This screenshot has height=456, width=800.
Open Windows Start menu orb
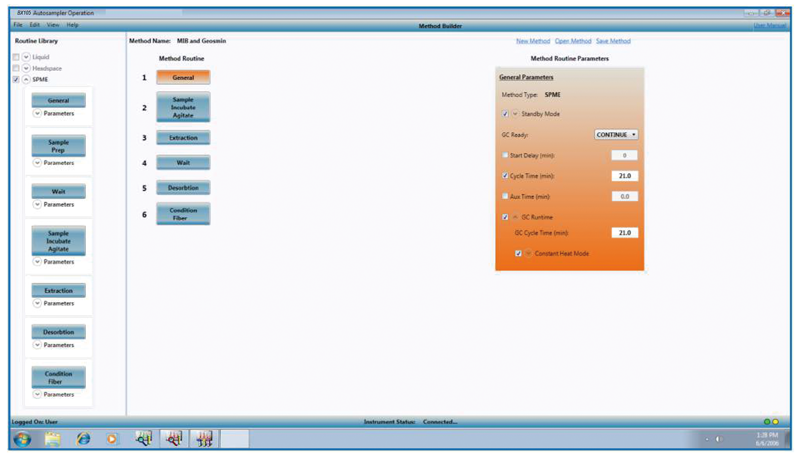22,438
